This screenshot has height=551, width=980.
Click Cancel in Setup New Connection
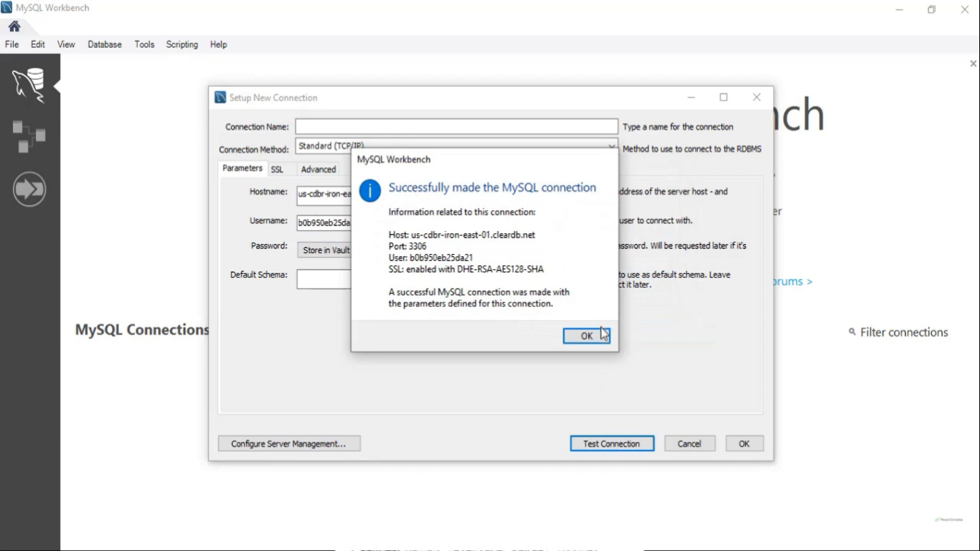(689, 443)
